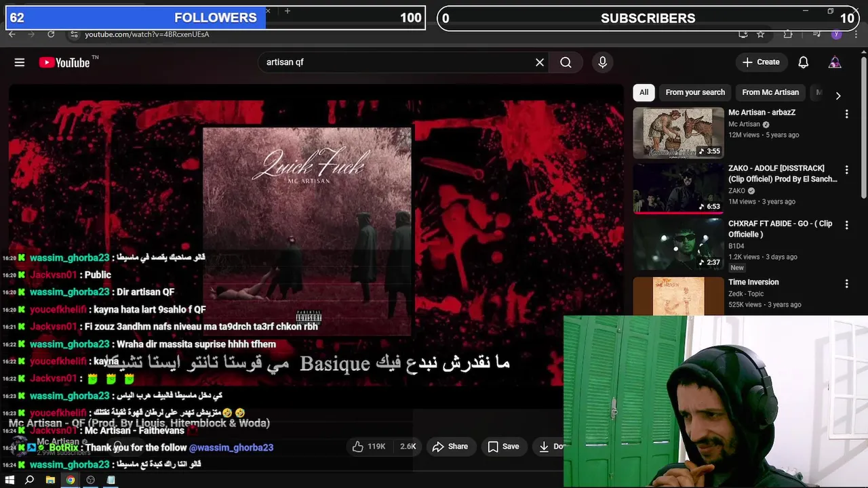868x488 pixels.
Task: Open Time Inversion title link
Action: [x=753, y=282]
